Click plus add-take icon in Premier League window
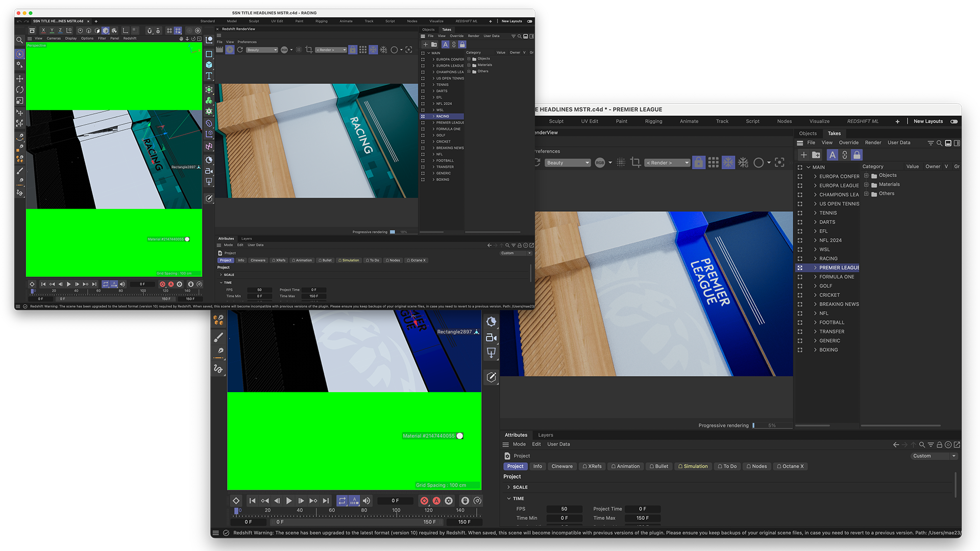The width and height of the screenshot is (980, 551). pos(803,155)
